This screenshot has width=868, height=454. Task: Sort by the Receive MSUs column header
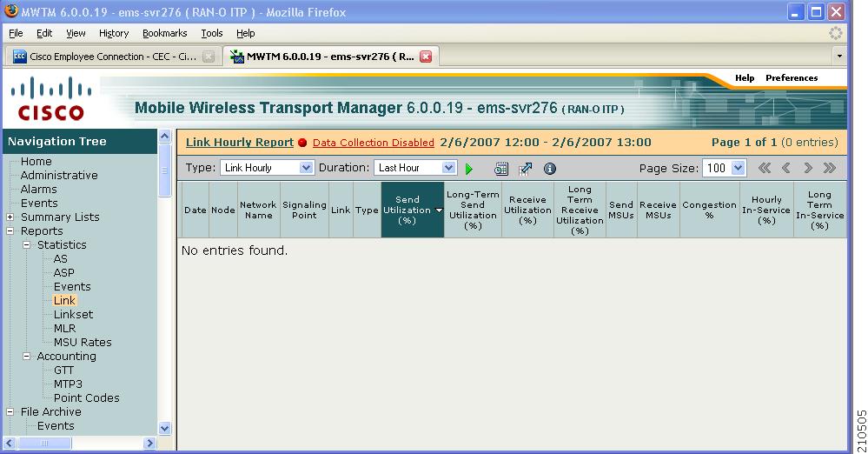click(659, 210)
